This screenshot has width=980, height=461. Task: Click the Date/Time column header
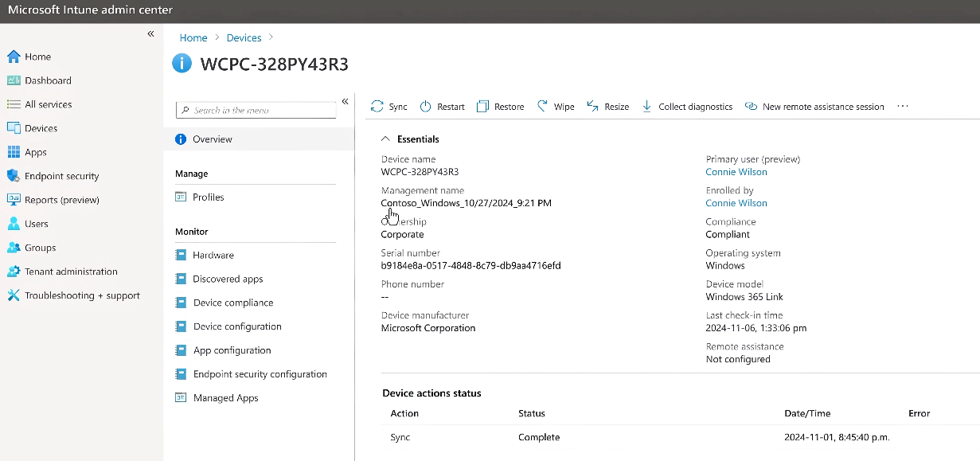(x=807, y=413)
